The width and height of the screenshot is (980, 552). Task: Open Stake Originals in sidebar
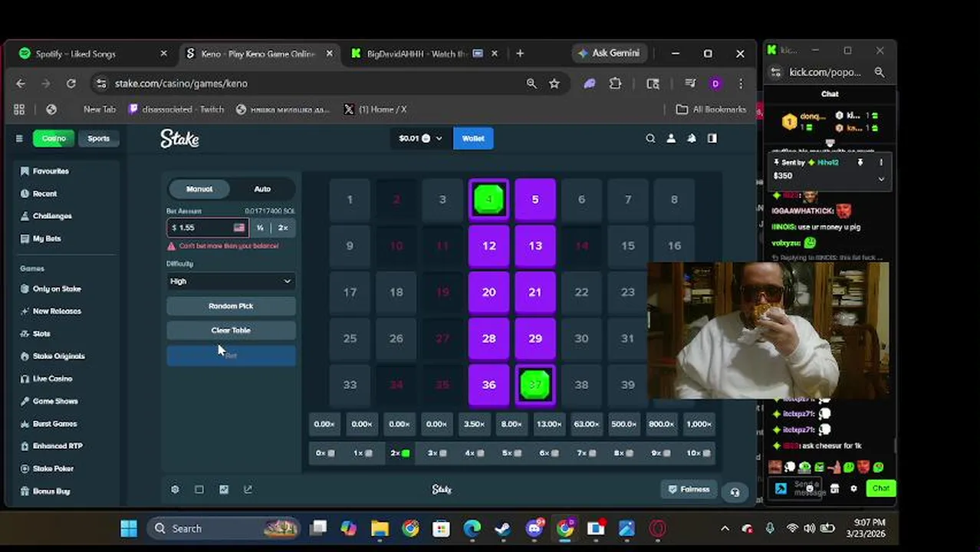coord(58,356)
